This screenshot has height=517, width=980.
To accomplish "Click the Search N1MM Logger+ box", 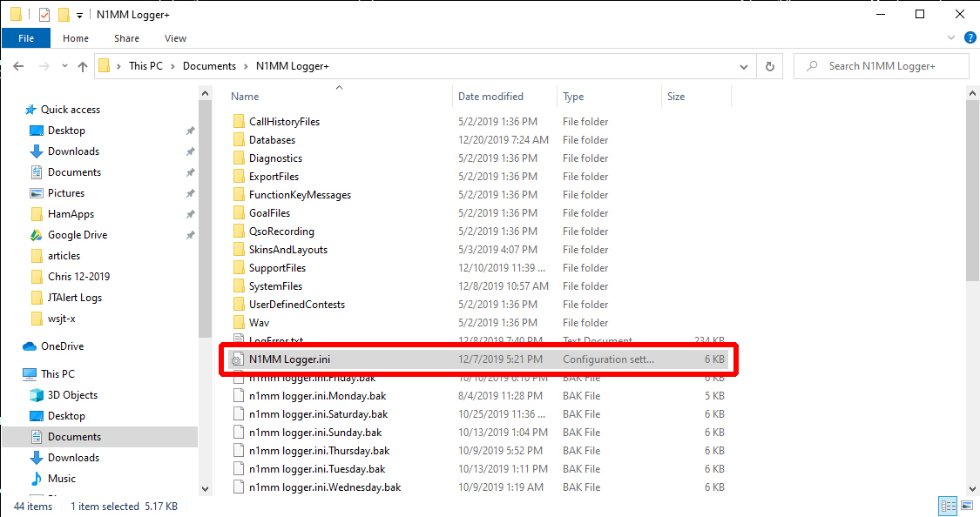I will 882,66.
